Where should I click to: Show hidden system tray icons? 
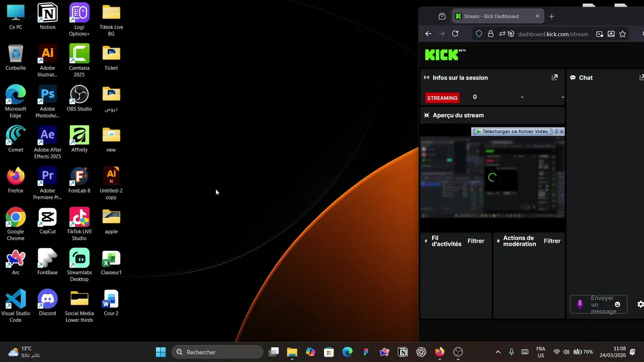pyautogui.click(x=498, y=352)
